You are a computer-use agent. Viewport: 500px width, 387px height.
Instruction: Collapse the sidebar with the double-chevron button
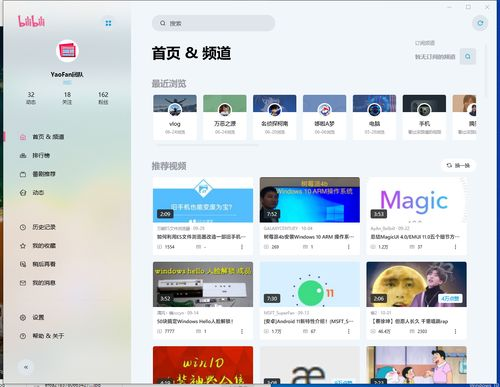click(x=26, y=367)
